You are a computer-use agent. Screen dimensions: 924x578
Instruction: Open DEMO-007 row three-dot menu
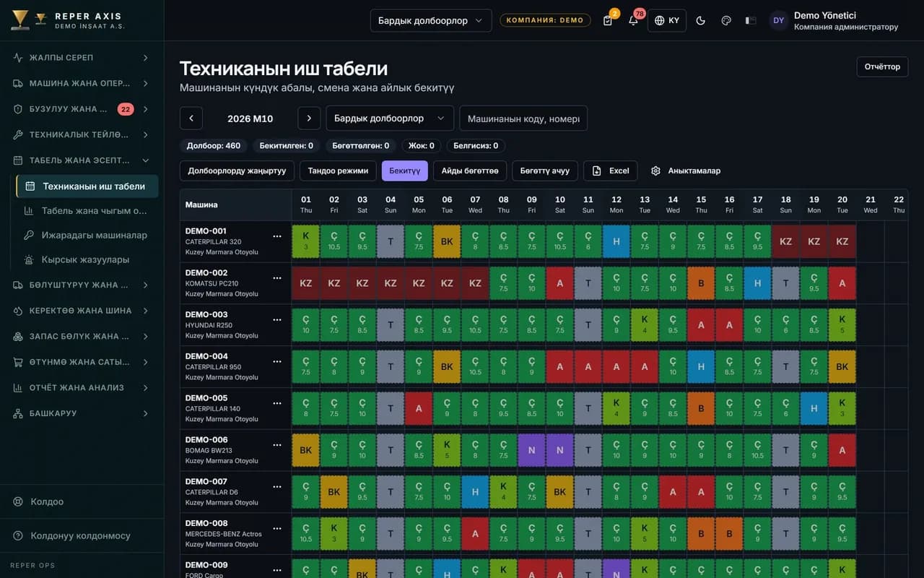pyautogui.click(x=277, y=487)
